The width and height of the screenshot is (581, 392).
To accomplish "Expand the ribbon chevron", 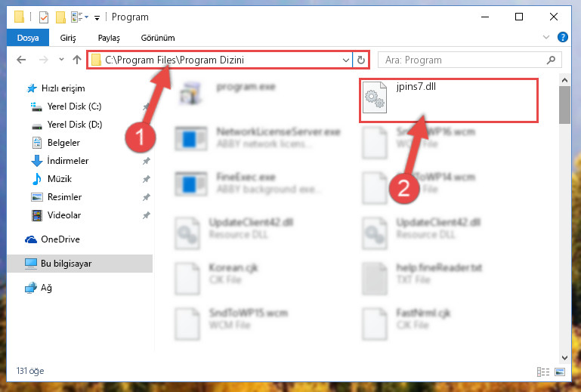I will click(545, 37).
